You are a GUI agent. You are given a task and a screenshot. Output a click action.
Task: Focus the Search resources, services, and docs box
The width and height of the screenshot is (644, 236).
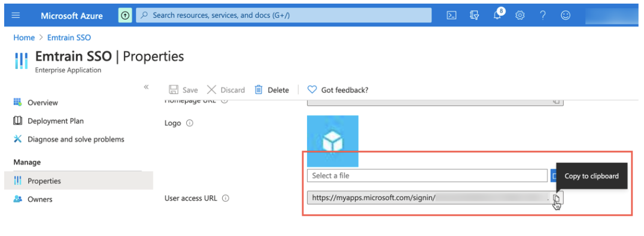tap(284, 15)
